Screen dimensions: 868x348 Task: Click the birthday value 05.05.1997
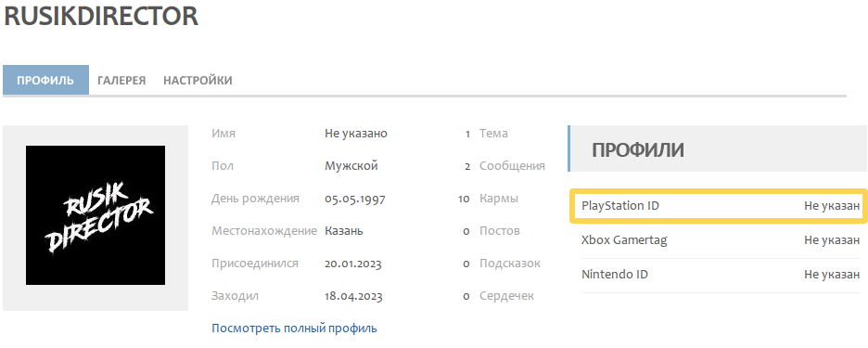(355, 199)
